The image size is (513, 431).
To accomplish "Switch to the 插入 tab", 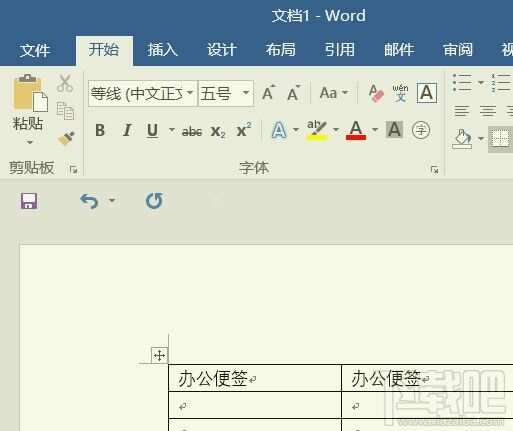I will (163, 50).
